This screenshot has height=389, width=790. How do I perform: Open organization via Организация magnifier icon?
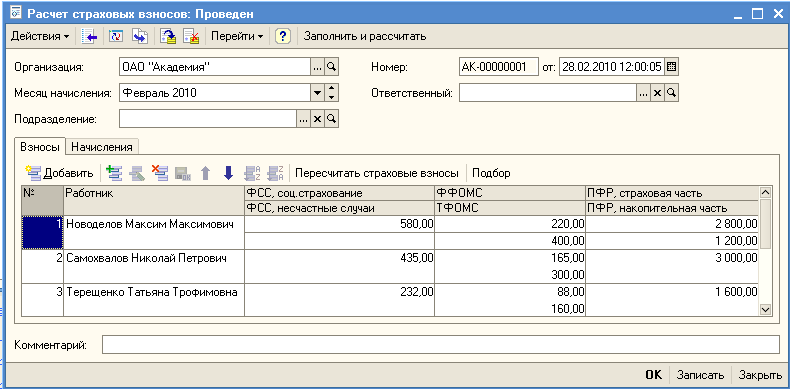tap(332, 67)
